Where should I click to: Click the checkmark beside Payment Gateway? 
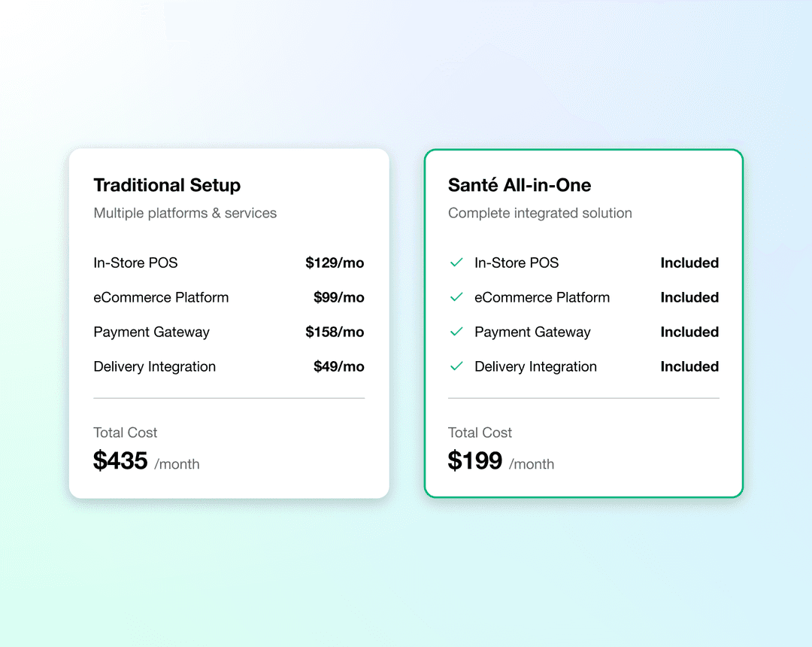(456, 332)
